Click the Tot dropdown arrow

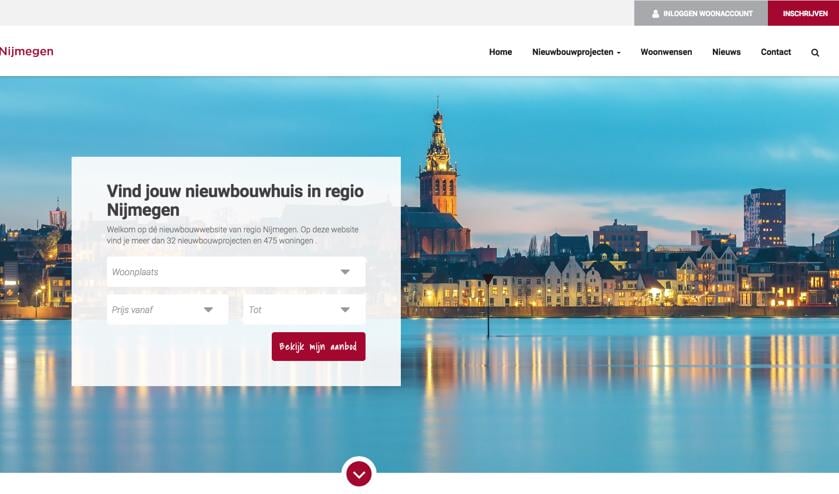(345, 309)
